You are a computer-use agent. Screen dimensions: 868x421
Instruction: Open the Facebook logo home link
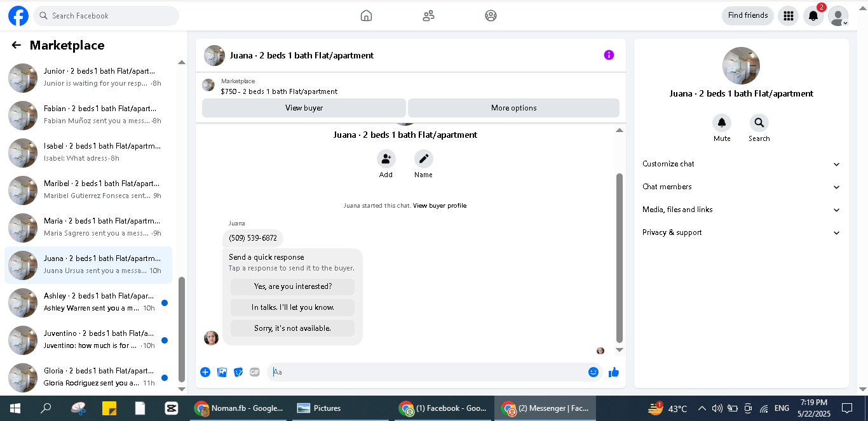click(x=18, y=16)
